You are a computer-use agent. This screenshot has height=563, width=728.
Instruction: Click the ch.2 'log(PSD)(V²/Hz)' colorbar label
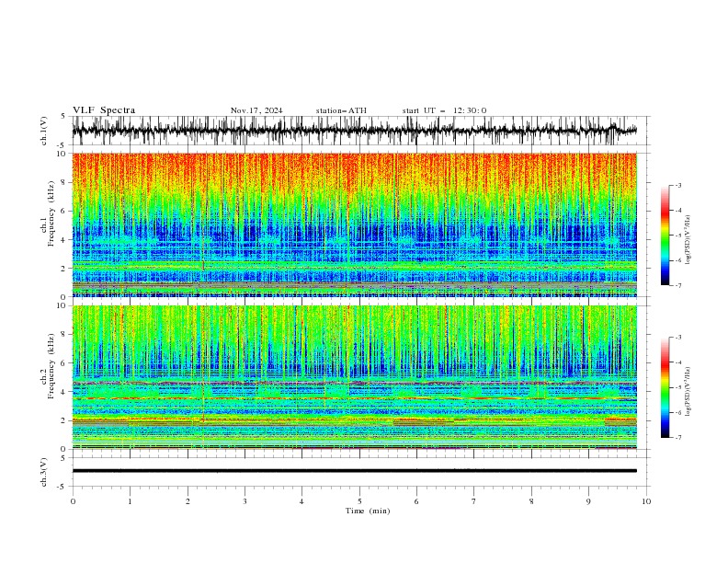[688, 392]
